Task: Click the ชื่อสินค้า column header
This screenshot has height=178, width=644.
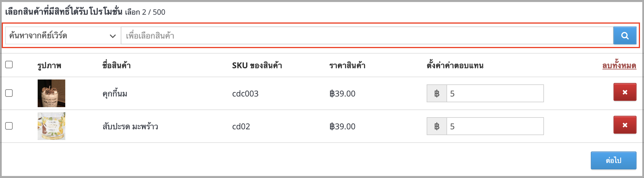Action: (117, 65)
